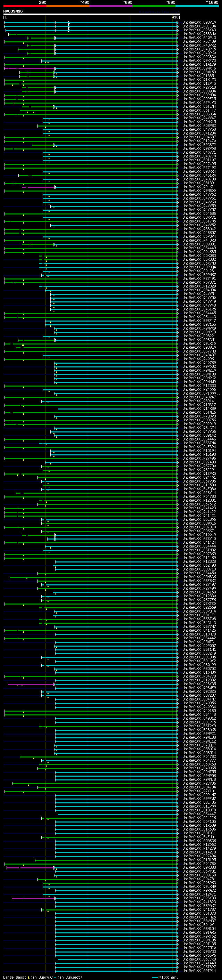Select the UniRef100_Q677D0 label
222x980 pixels.
(x=199, y=466)
